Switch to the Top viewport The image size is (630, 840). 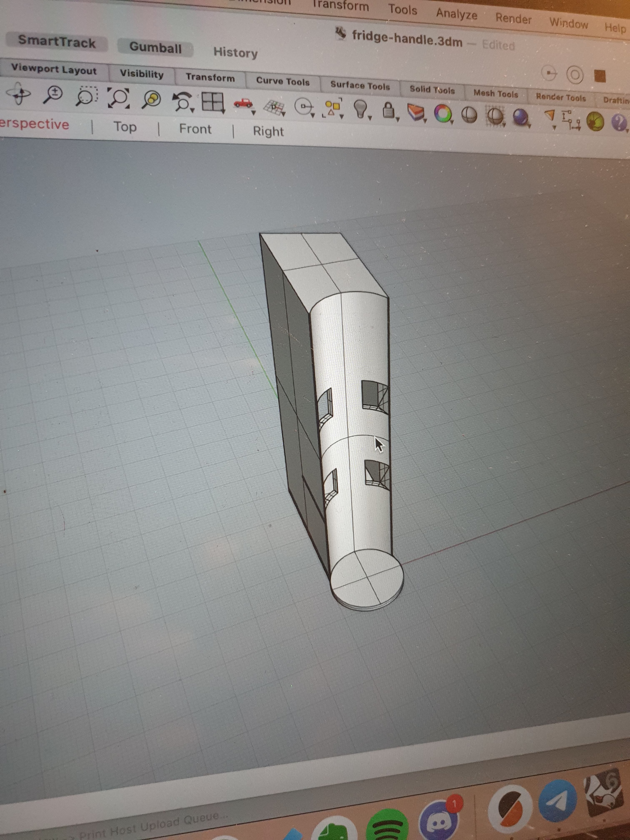pos(125,127)
